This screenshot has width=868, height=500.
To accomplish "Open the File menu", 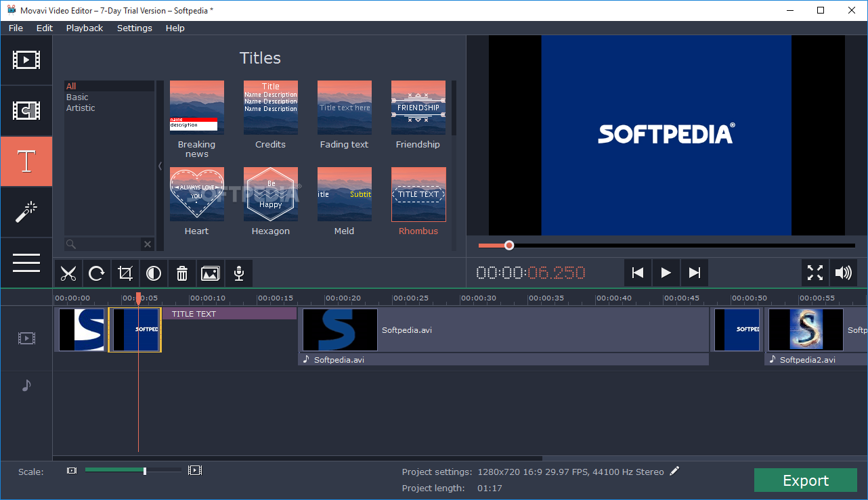I will (16, 28).
